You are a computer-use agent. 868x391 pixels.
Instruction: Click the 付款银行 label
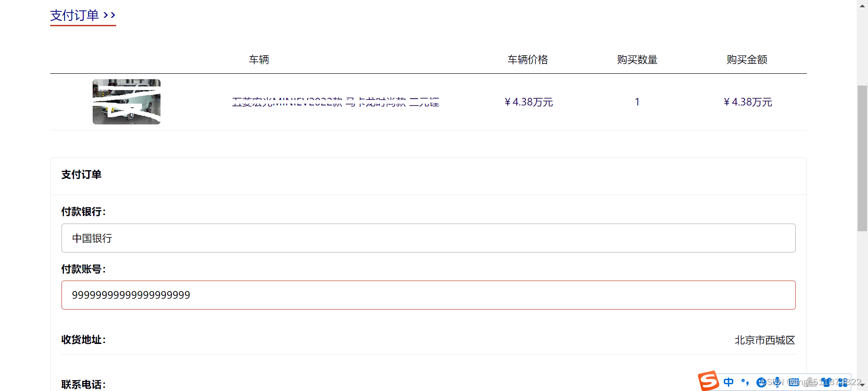point(84,212)
